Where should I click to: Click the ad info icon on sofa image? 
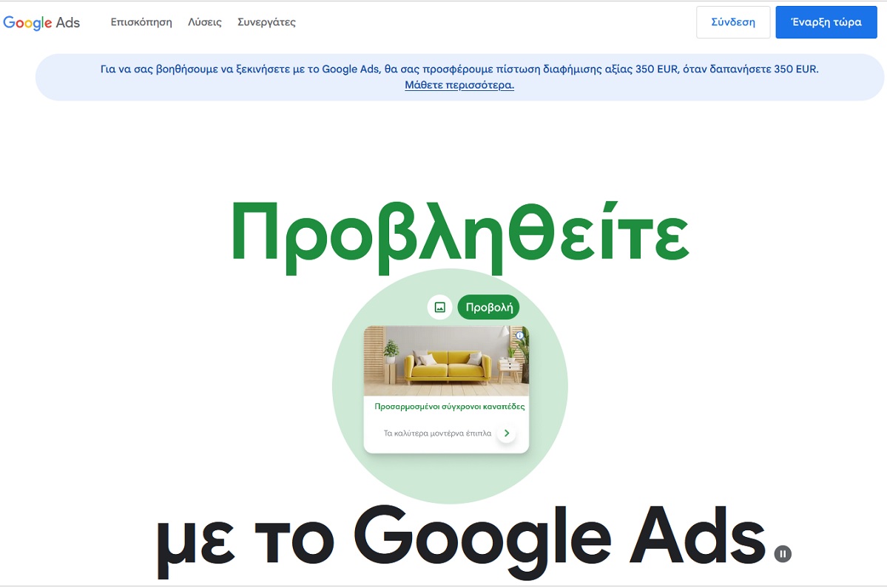[520, 335]
